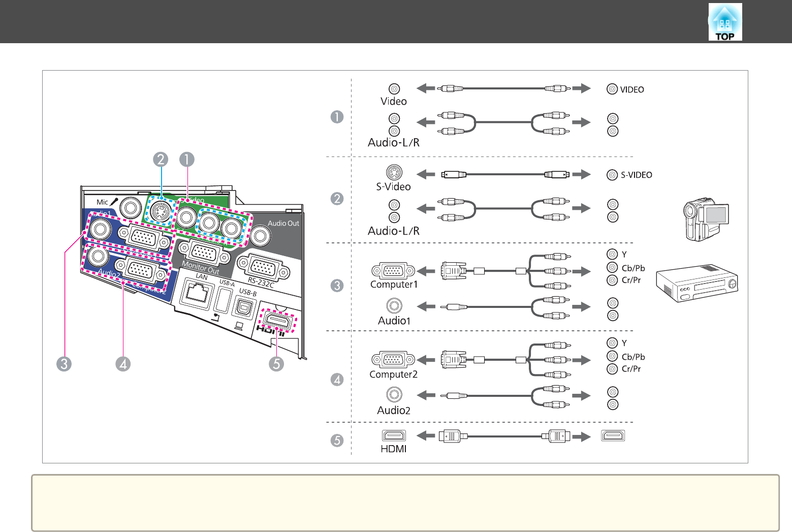Click the S-Video cable illustration
The image size is (792, 532).
tap(505, 174)
